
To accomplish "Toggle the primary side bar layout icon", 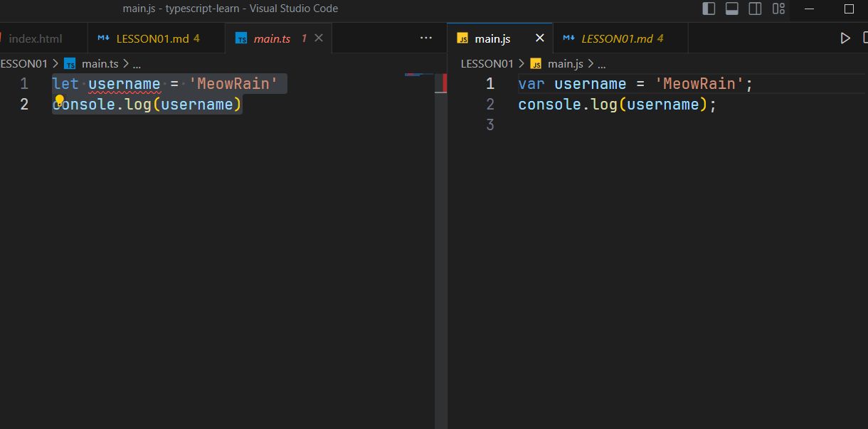I will click(x=709, y=9).
